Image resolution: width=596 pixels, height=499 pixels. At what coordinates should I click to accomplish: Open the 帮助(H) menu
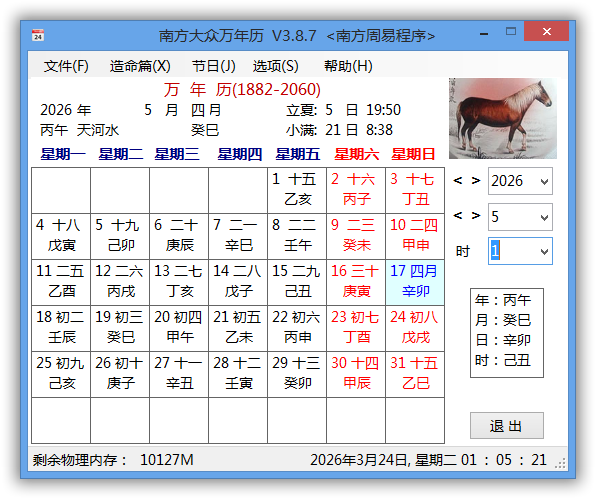pyautogui.click(x=348, y=66)
